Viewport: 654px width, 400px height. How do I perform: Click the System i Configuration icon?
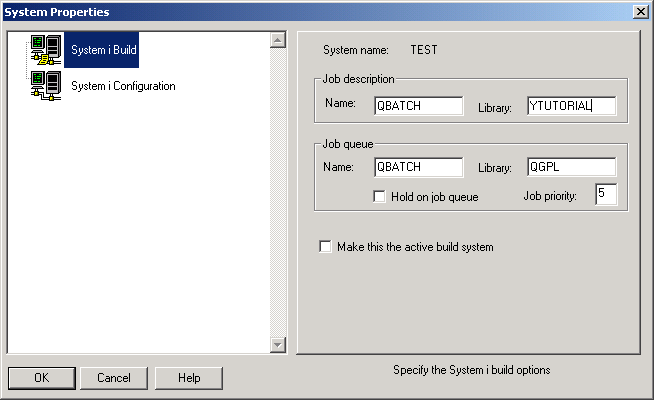(46, 86)
